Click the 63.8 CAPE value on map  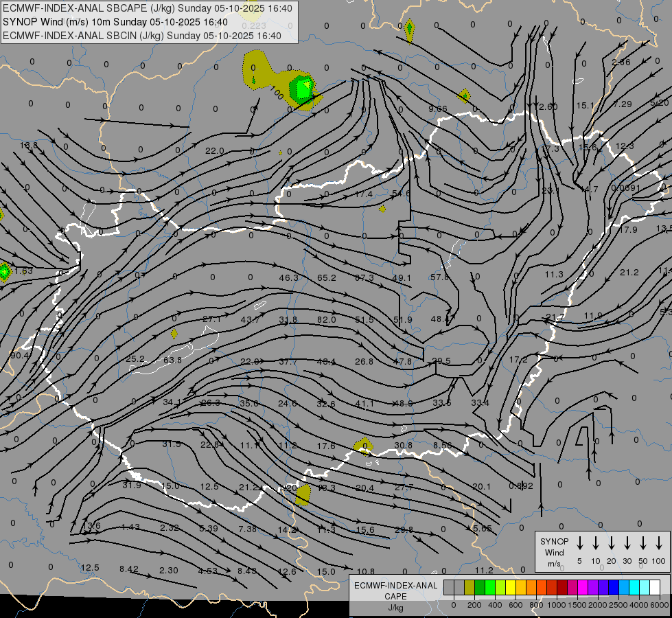[172, 360]
